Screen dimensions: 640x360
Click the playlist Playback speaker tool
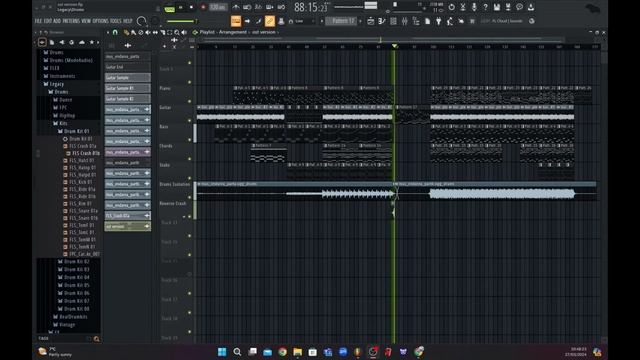(184, 32)
